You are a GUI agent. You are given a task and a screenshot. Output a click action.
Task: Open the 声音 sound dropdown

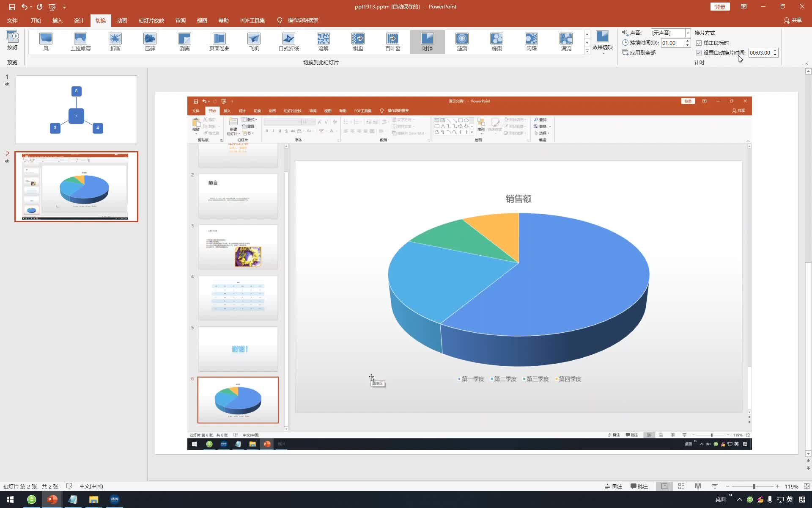[x=688, y=33]
